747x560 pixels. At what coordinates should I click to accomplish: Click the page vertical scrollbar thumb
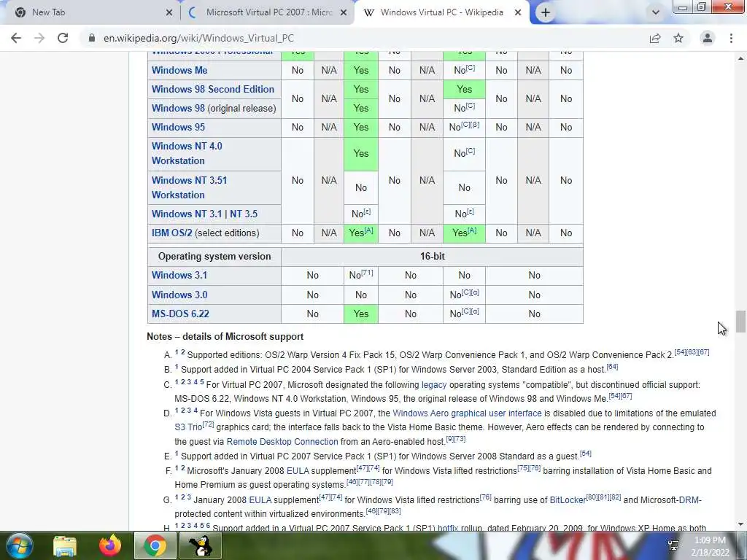point(740,322)
